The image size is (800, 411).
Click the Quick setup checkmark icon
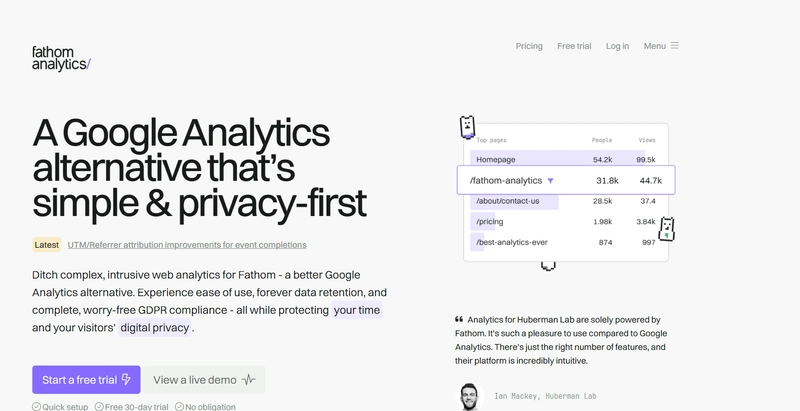[36, 406]
